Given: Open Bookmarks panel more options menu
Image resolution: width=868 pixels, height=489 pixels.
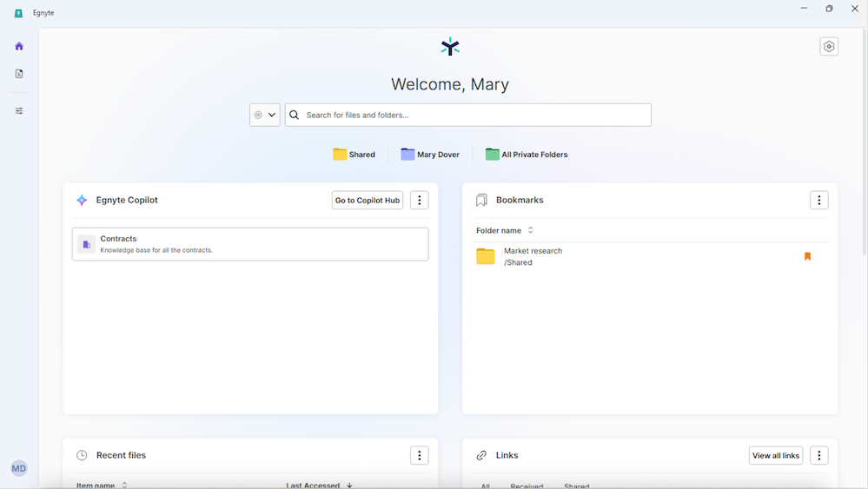Looking at the screenshot, I should pos(819,201).
